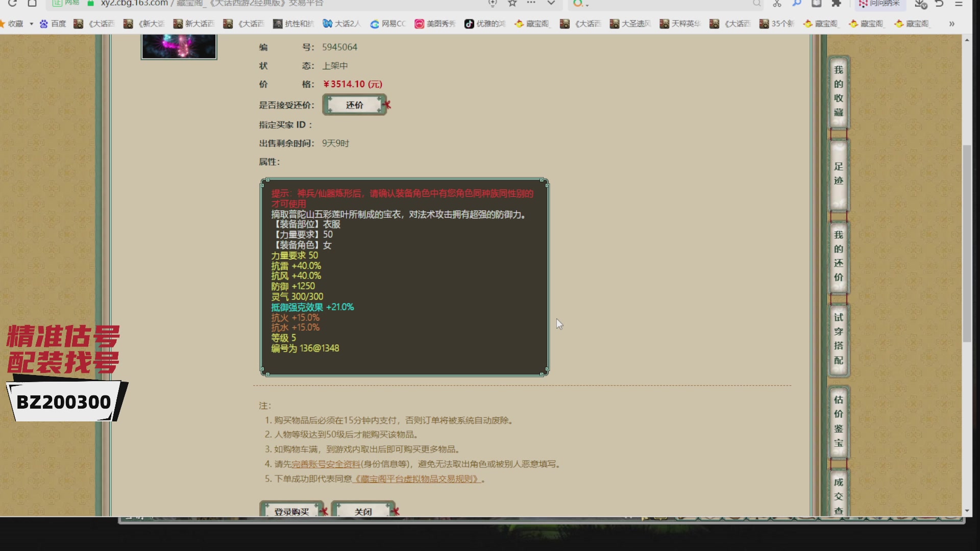The height and width of the screenshot is (551, 980).
Task: Click the bookmark star in the address bar
Action: tap(512, 4)
